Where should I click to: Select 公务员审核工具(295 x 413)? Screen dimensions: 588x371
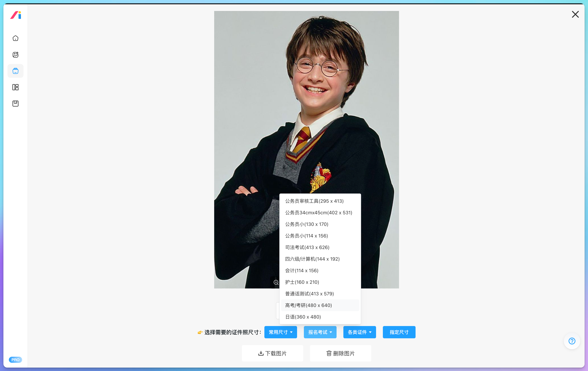click(x=320, y=201)
